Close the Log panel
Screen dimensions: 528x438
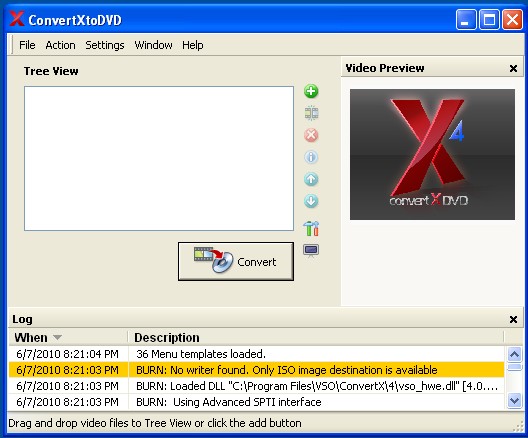(x=513, y=319)
